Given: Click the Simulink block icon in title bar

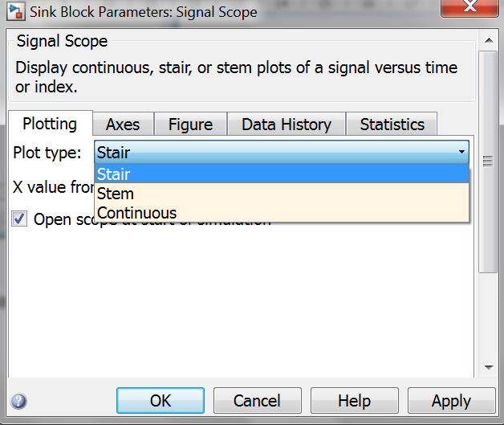Looking at the screenshot, I should pyautogui.click(x=16, y=12).
